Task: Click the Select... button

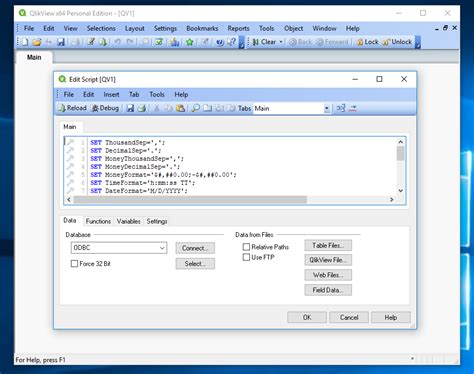Action: point(195,264)
